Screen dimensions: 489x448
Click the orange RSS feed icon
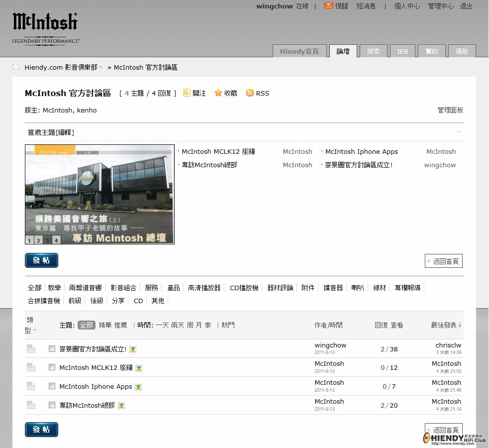tap(250, 93)
